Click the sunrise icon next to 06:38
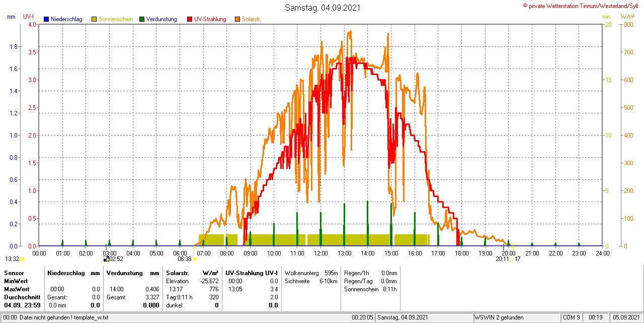The height and width of the screenshot is (323, 644). [195, 259]
